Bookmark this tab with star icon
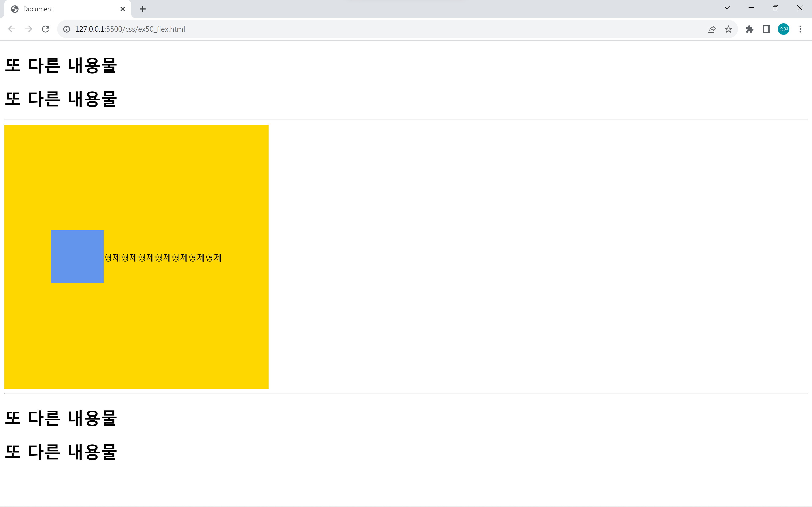The height and width of the screenshot is (507, 812). coord(728,29)
